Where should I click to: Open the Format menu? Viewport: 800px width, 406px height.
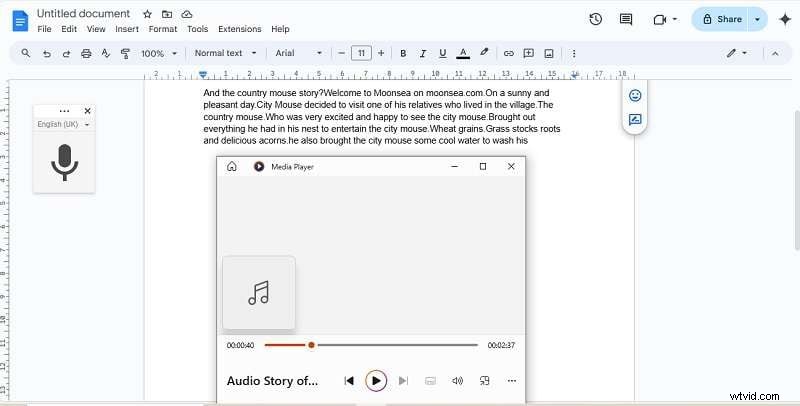tap(163, 29)
